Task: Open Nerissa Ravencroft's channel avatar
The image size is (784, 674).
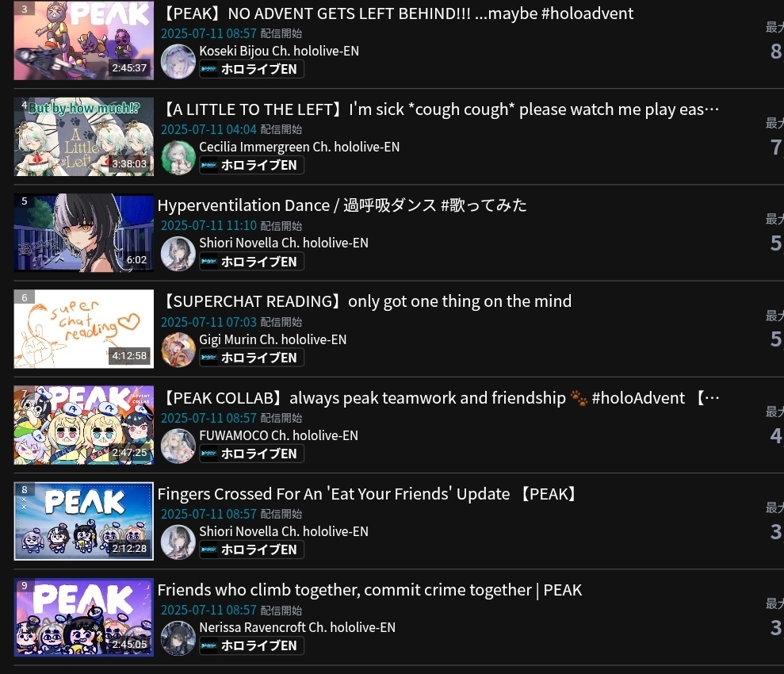Action: pyautogui.click(x=178, y=638)
